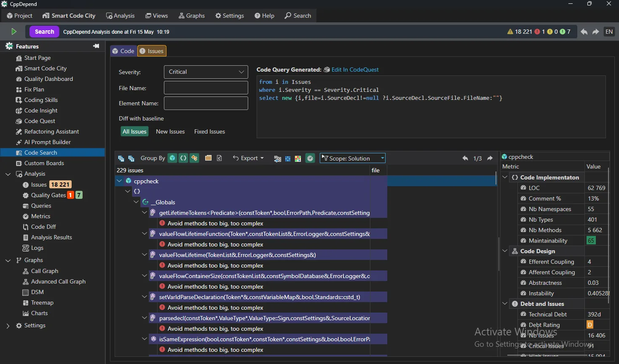Focus the Element Name input field
This screenshot has height=364, width=619.
tap(206, 103)
